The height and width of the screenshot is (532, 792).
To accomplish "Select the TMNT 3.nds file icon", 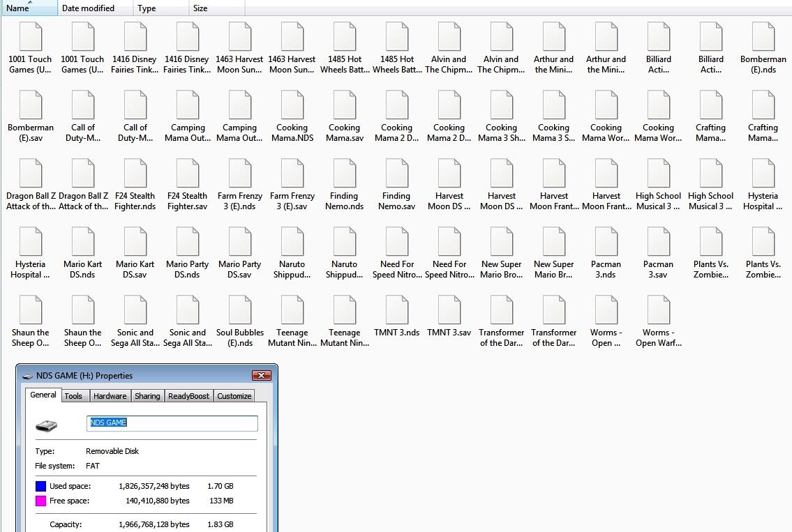I will [x=397, y=310].
